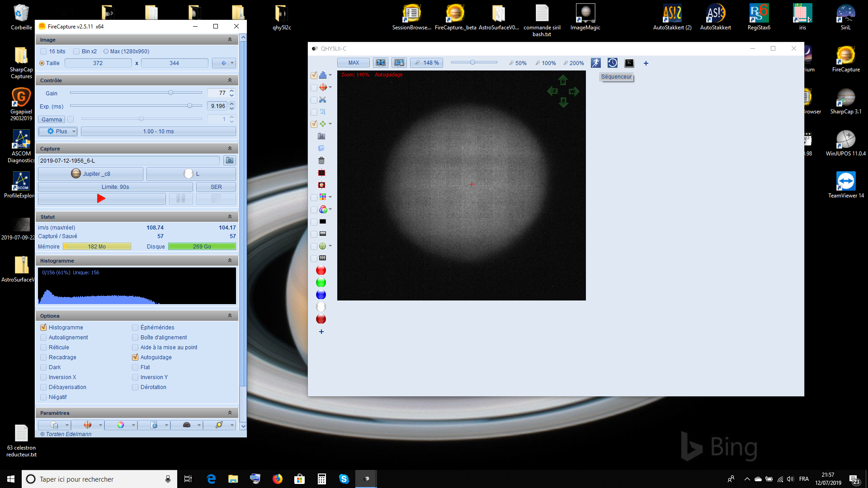
Task: Collapse the Histogramme panel section
Action: pyautogui.click(x=230, y=261)
